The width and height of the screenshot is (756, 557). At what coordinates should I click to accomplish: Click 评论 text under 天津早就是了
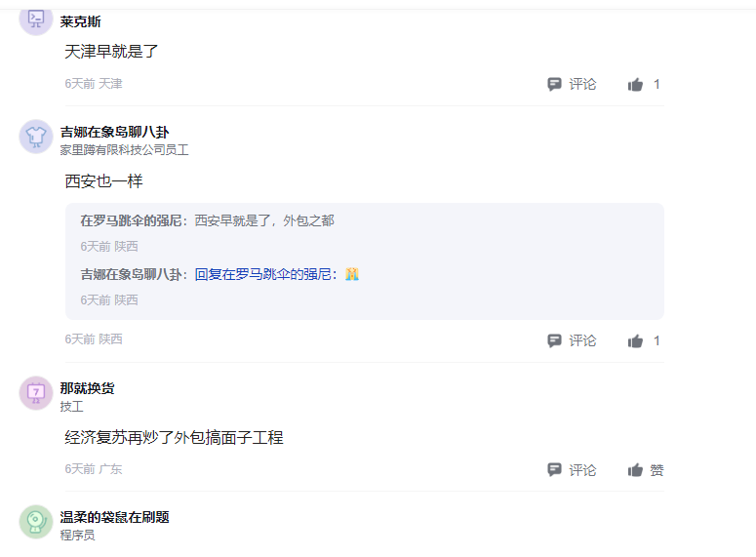582,85
